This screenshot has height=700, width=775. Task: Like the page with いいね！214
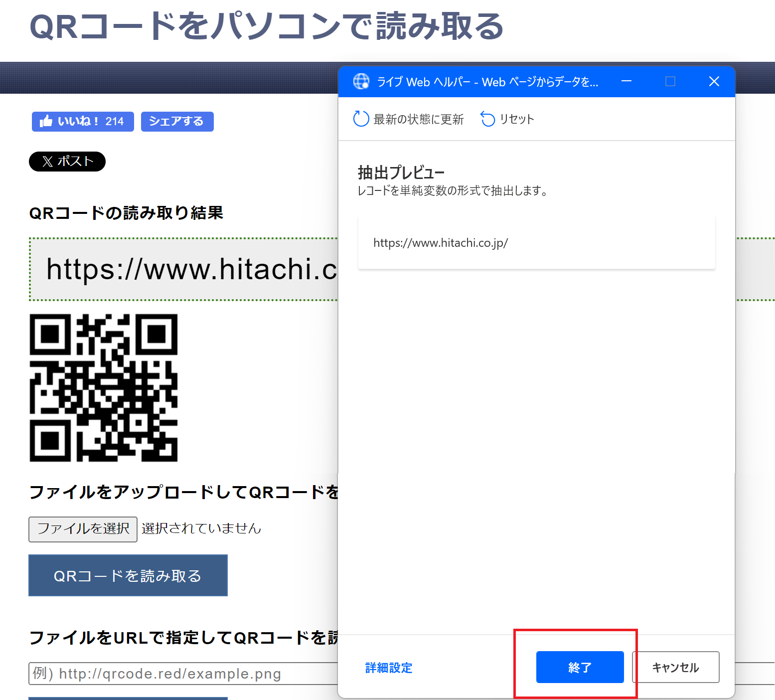pyautogui.click(x=82, y=121)
